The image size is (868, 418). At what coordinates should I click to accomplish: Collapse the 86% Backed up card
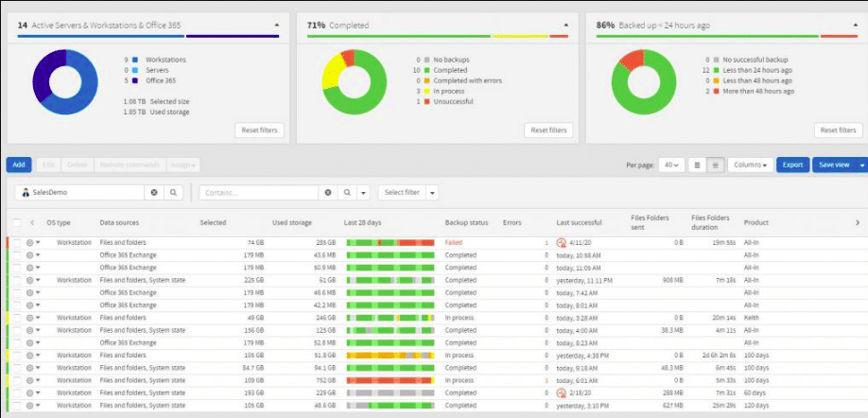point(855,26)
